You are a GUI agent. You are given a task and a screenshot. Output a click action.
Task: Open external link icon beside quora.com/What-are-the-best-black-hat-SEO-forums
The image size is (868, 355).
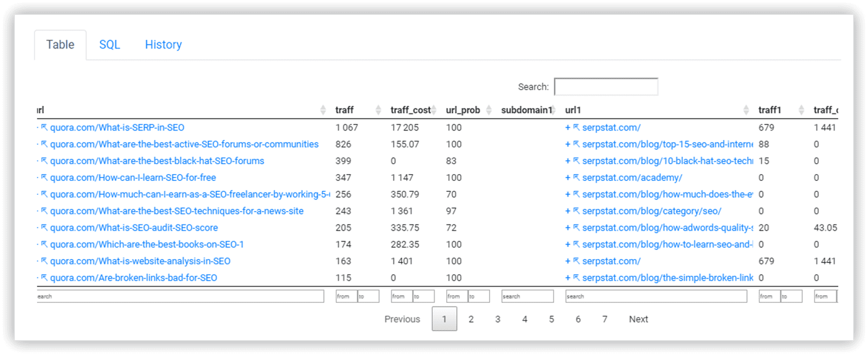44,161
